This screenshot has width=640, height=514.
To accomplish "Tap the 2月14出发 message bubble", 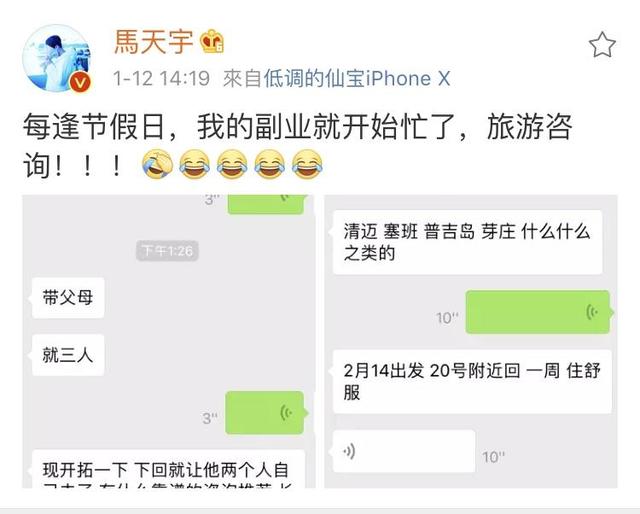I will coord(472,381).
